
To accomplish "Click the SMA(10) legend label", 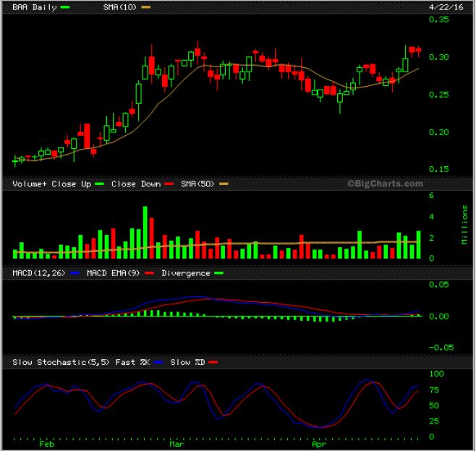I will [120, 7].
